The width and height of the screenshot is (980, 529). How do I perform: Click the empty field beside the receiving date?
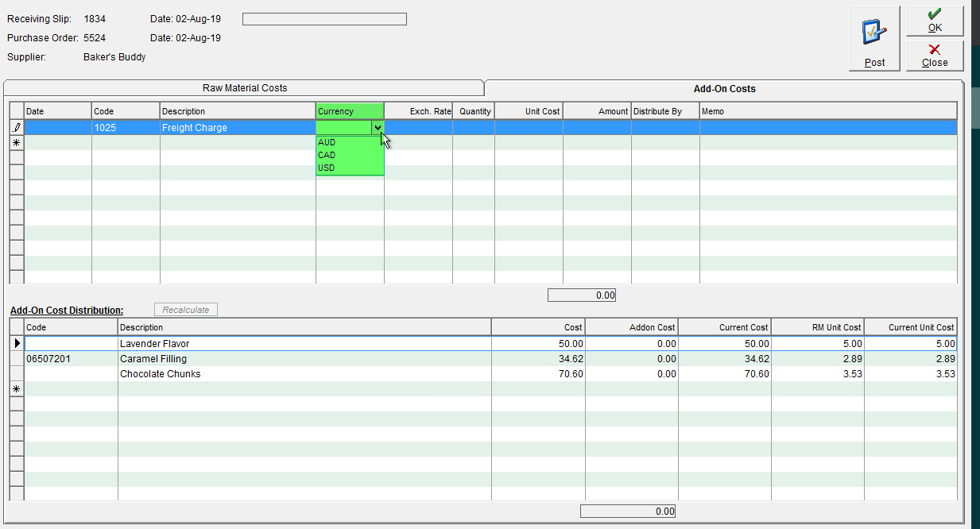324,19
